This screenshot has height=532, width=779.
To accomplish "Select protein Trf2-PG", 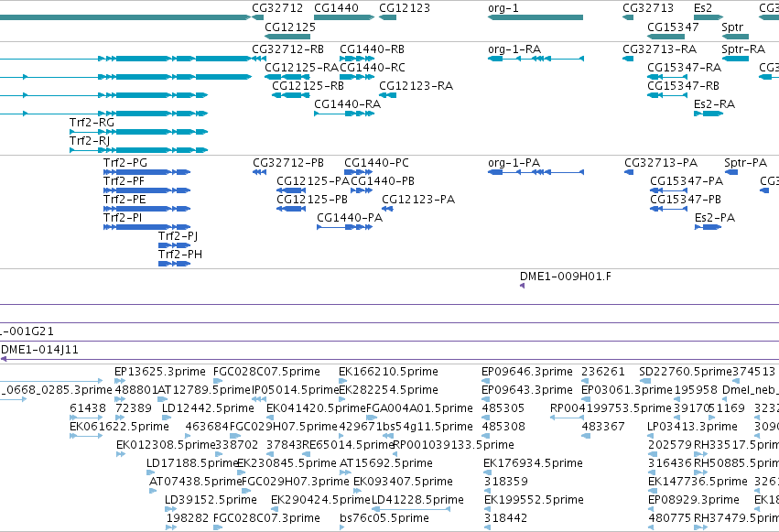I will [x=125, y=163].
